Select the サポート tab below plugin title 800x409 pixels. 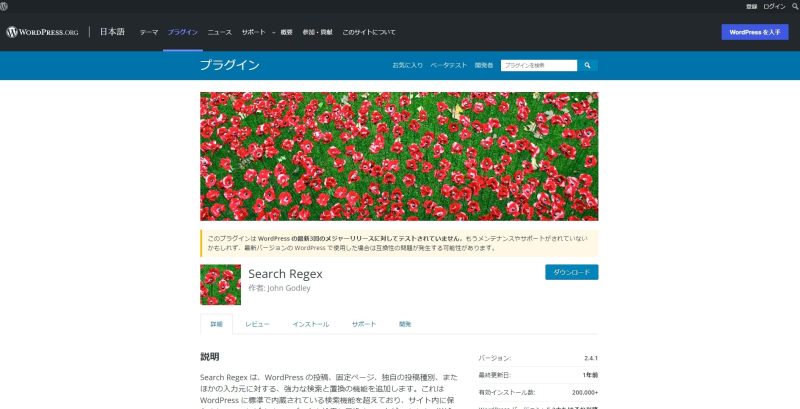[364, 324]
